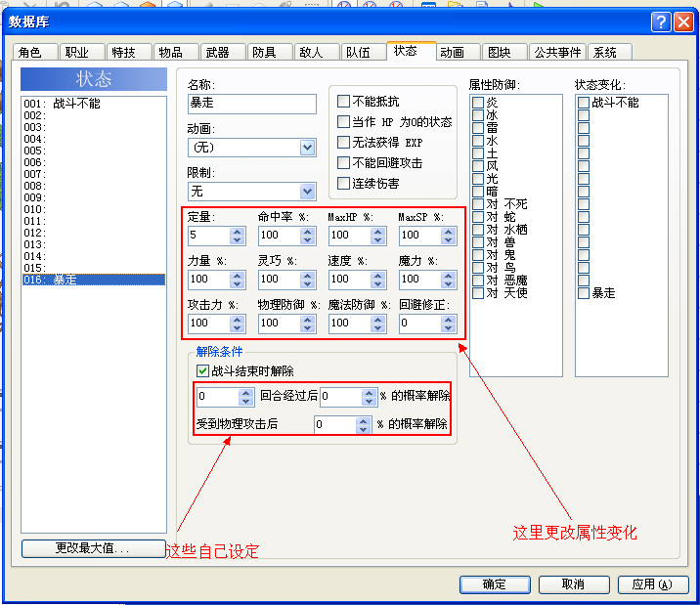The width and height of the screenshot is (700, 605).
Task: Select empty state row 008:
Action: (94, 186)
